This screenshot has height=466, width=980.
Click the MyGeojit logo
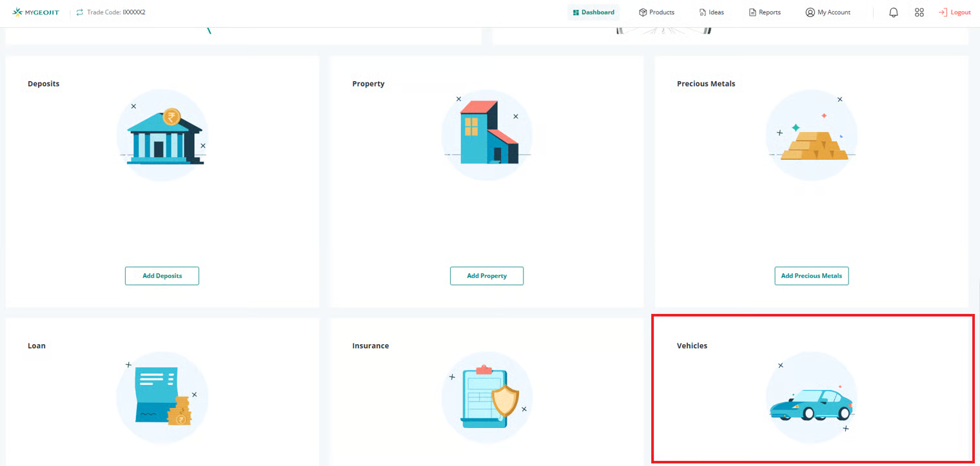35,12
